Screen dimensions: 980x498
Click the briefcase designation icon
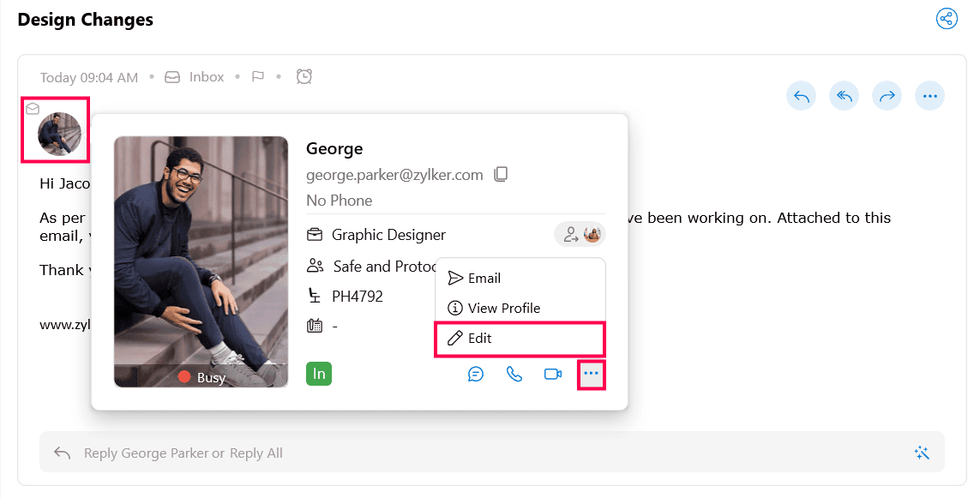(x=315, y=235)
